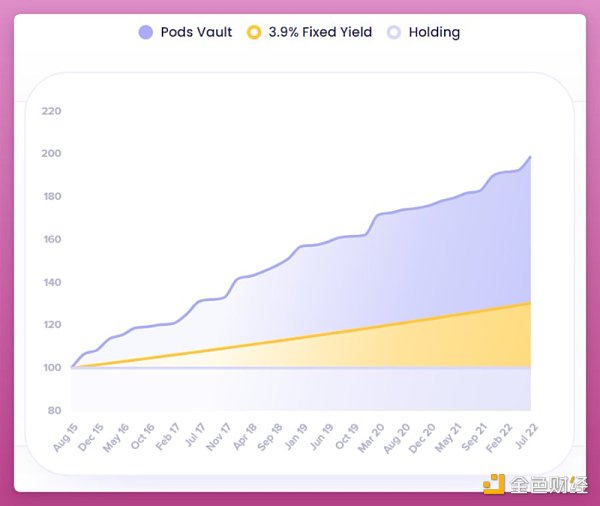Click the Pods Vault legend color dot
Viewport: 600px width, 506px height.
pos(146,32)
